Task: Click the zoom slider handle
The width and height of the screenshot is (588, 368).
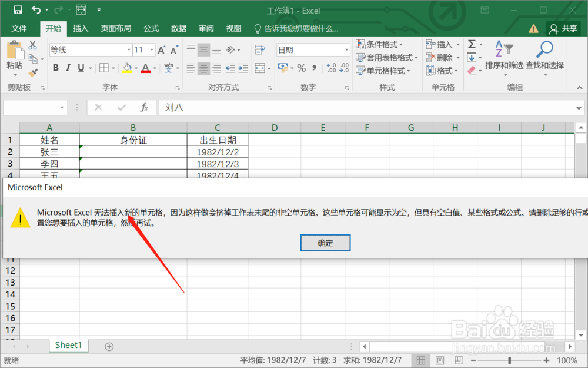Action: pyautogui.click(x=509, y=360)
